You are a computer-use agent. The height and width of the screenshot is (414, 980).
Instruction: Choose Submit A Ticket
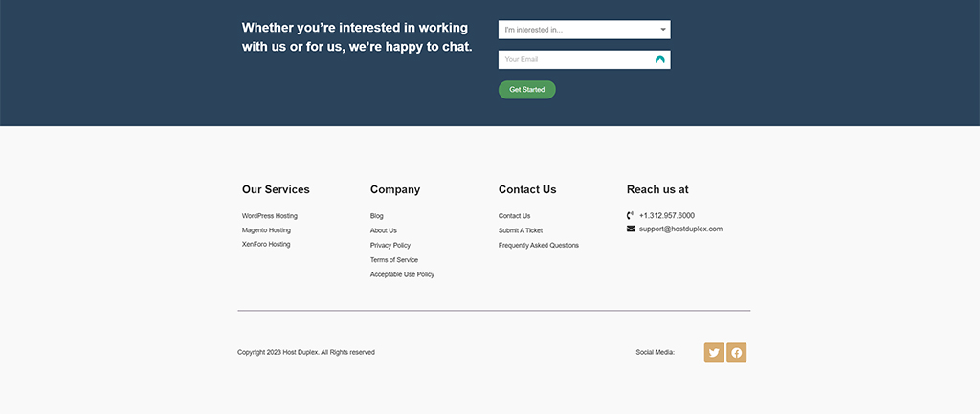tap(521, 230)
